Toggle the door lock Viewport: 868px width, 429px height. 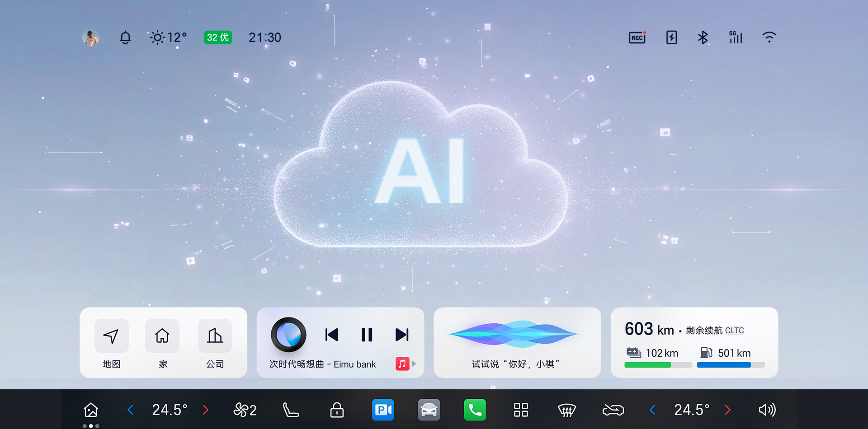[337, 410]
